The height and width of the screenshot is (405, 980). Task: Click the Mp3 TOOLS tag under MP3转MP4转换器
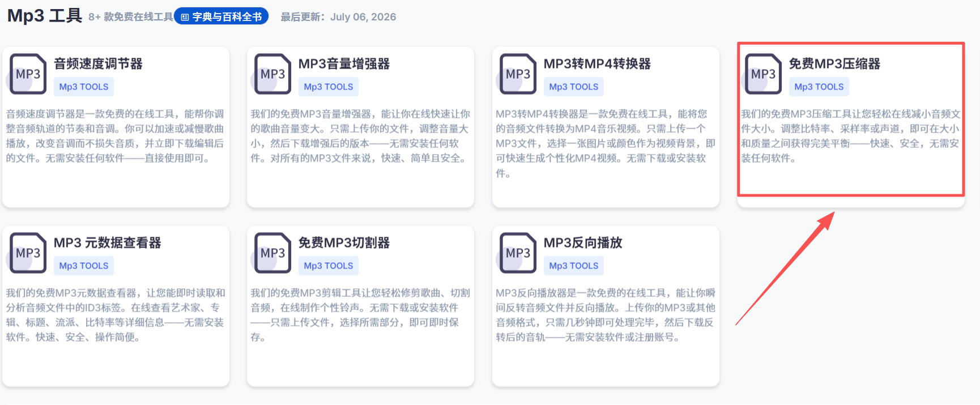[574, 87]
